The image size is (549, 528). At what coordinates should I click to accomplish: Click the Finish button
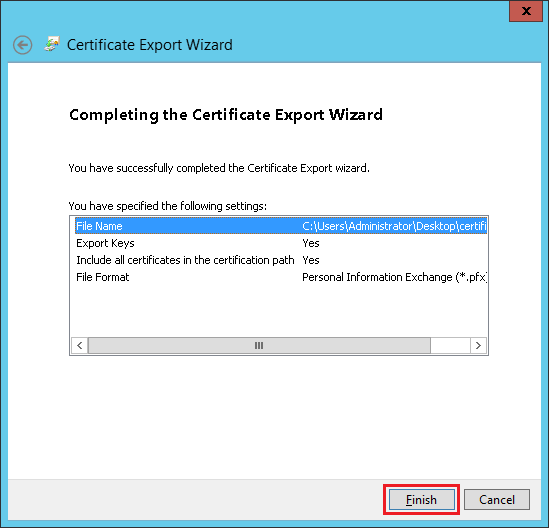[x=422, y=500]
